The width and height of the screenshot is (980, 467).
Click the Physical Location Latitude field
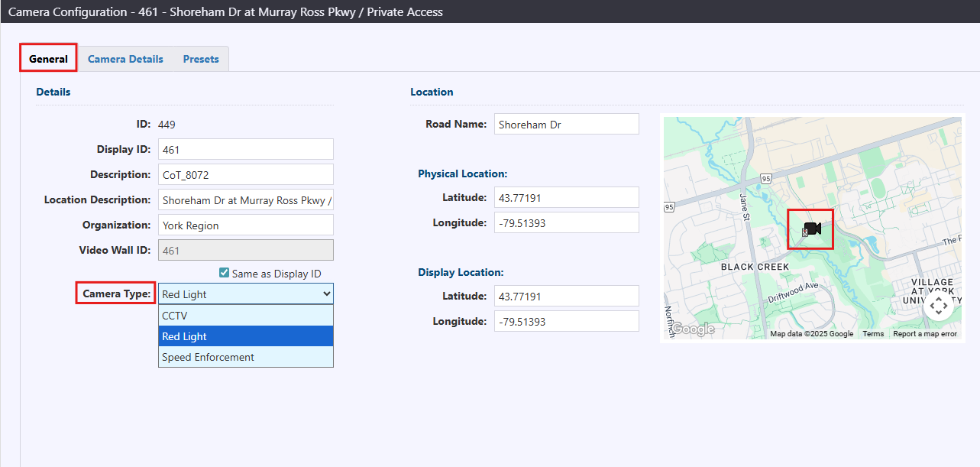coord(565,197)
